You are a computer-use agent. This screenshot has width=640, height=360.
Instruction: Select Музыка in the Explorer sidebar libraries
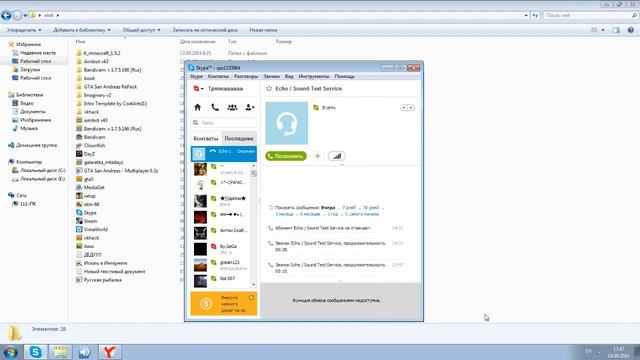click(25, 128)
